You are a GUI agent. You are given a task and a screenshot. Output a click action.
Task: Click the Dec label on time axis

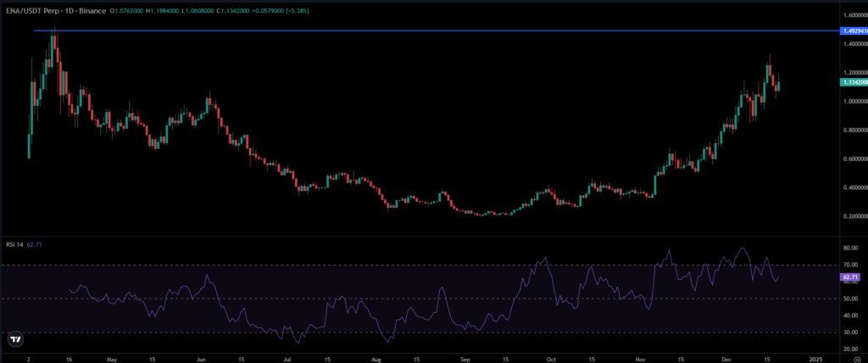[x=726, y=359]
